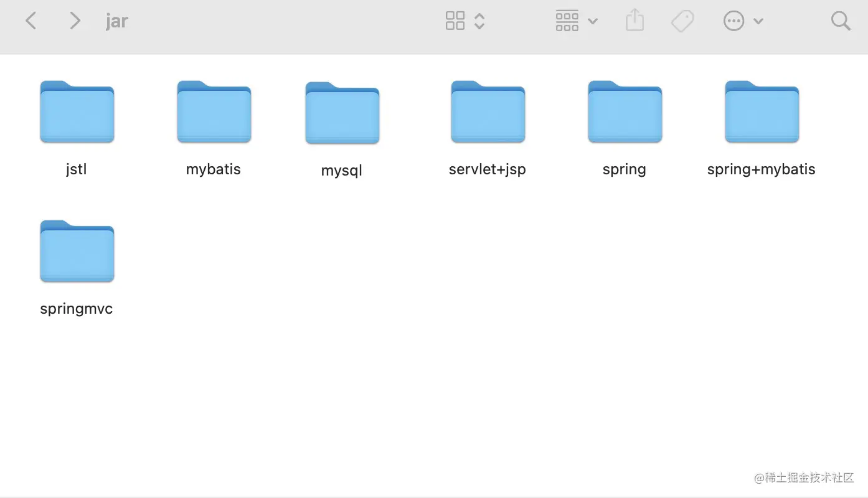The height and width of the screenshot is (498, 868).
Task: Open the group-by options dropdown
Action: click(576, 21)
